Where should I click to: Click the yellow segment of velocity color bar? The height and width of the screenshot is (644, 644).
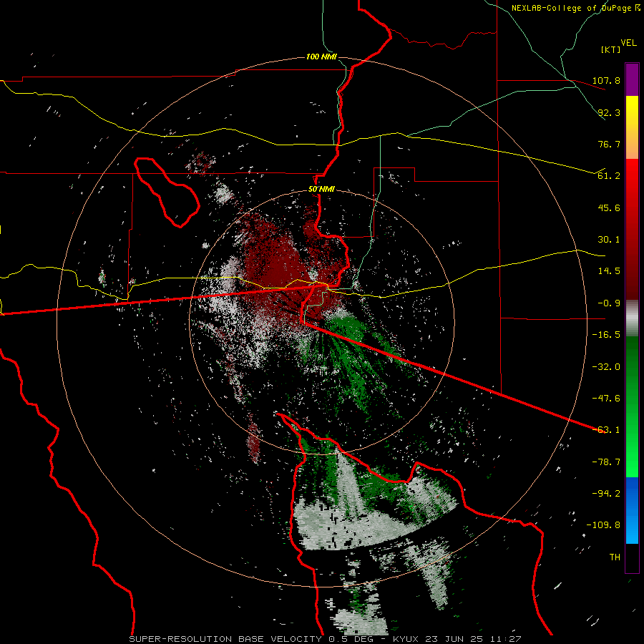click(x=632, y=112)
